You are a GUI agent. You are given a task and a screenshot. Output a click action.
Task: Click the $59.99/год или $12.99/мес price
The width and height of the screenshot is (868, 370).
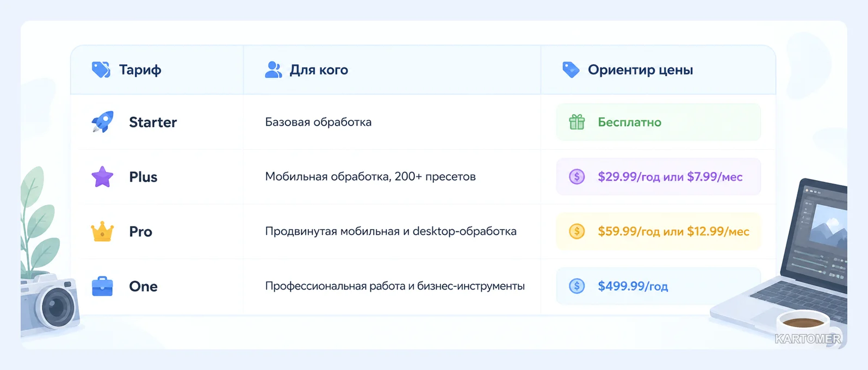click(x=673, y=231)
